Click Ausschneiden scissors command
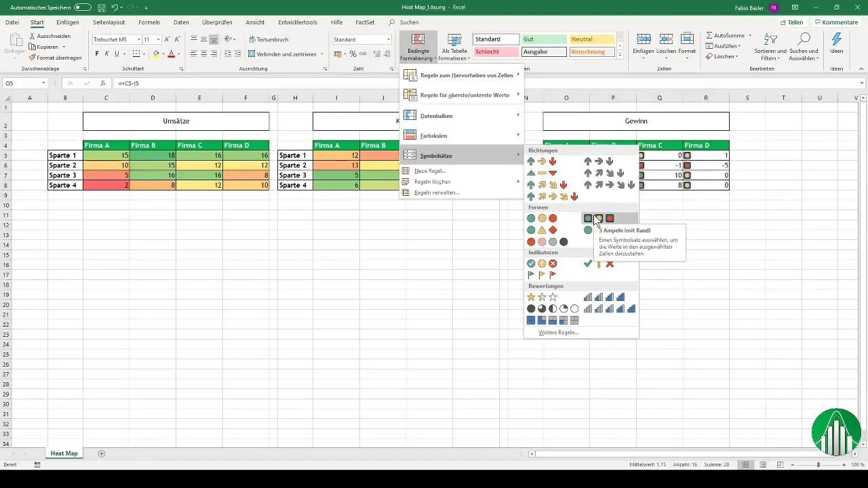Viewport: 868px width, 488px height. point(50,35)
